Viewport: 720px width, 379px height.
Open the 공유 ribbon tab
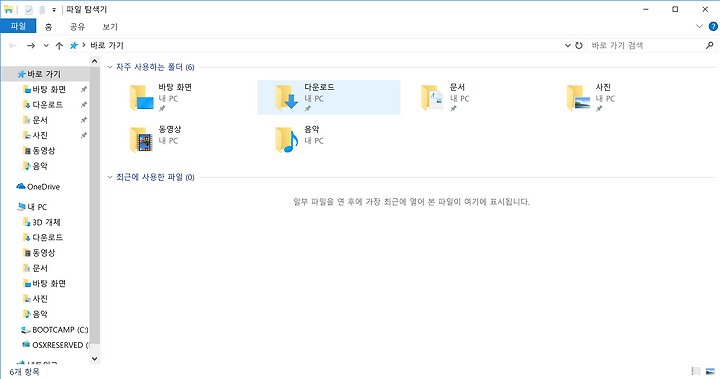pyautogui.click(x=77, y=27)
